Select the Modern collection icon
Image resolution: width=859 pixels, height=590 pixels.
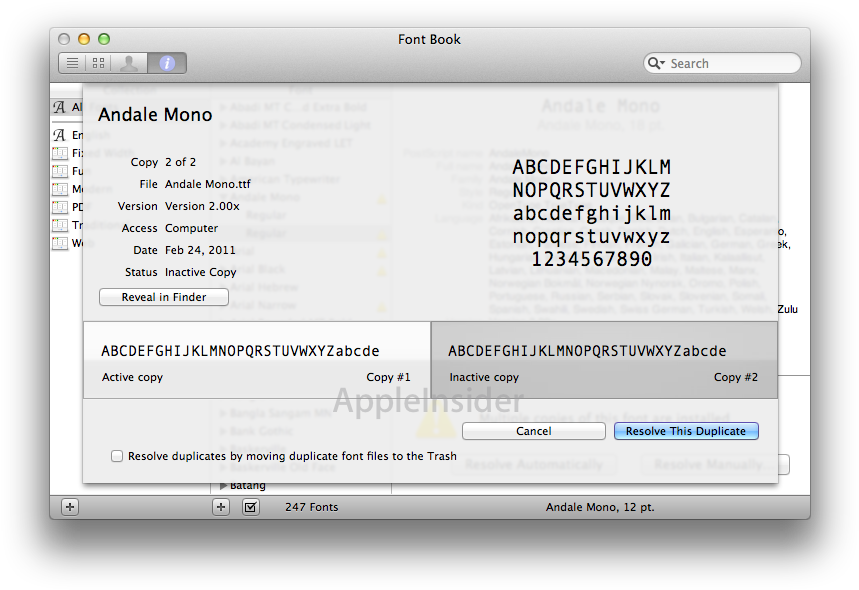60,189
